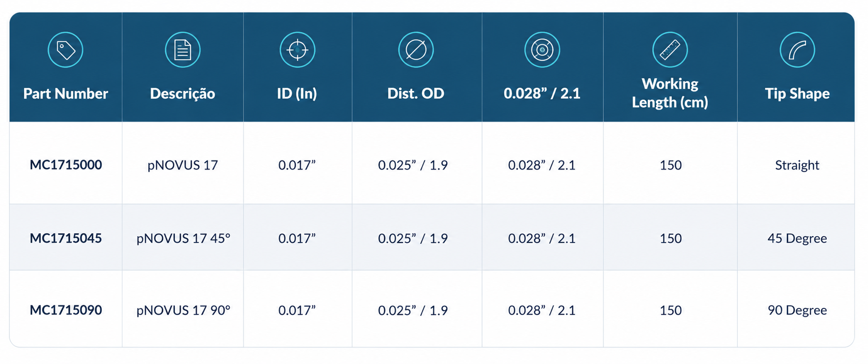Click the diameter icon above Dist. OD

coord(416,50)
